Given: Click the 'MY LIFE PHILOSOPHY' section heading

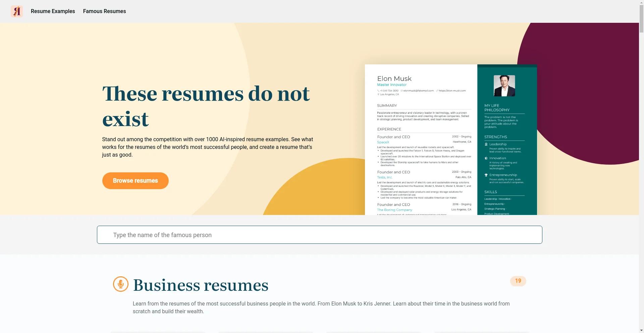Looking at the screenshot, I should pyautogui.click(x=497, y=108).
